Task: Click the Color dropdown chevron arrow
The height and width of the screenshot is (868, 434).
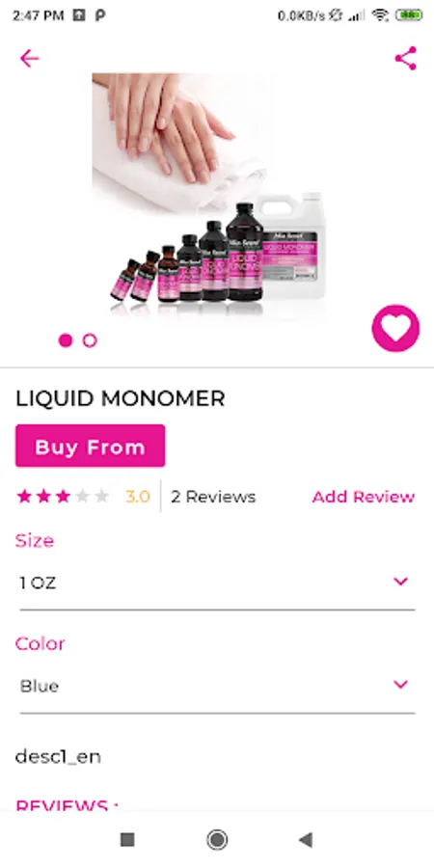Action: pyautogui.click(x=401, y=684)
